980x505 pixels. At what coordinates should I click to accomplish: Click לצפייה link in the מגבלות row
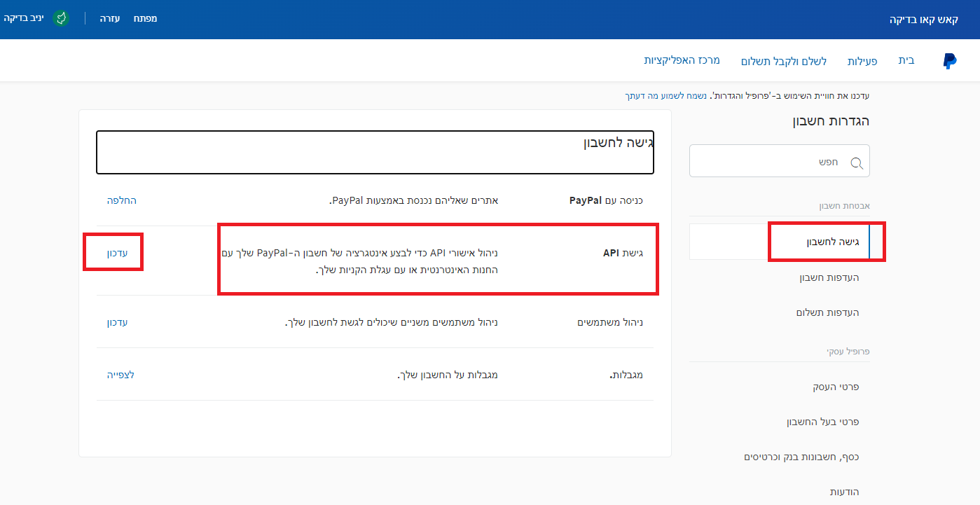click(x=120, y=375)
